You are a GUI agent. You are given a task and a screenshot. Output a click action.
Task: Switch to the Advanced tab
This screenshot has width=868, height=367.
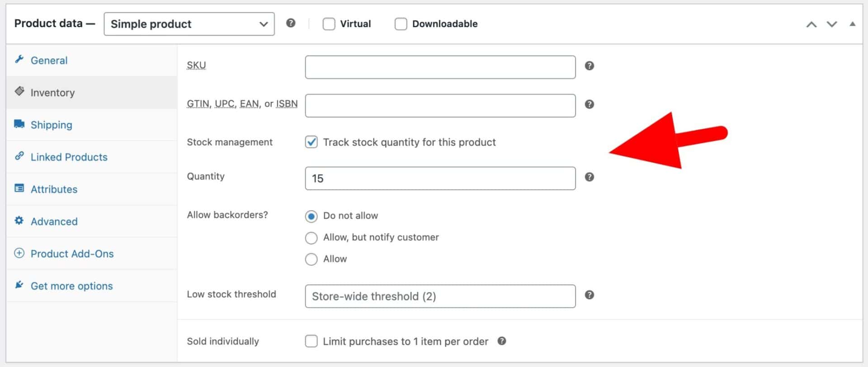[92, 221]
